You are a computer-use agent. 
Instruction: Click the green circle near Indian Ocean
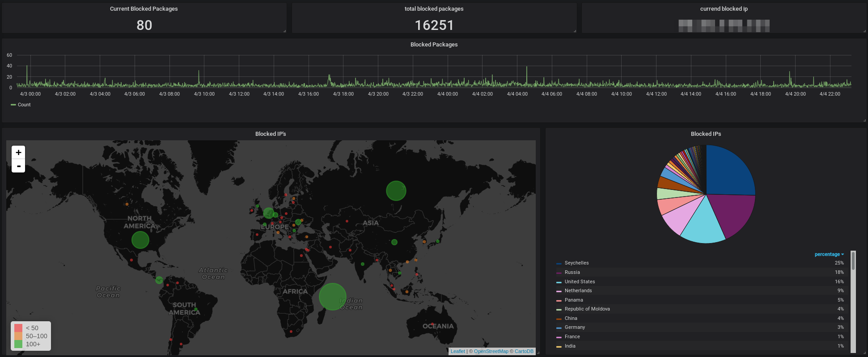(332, 297)
